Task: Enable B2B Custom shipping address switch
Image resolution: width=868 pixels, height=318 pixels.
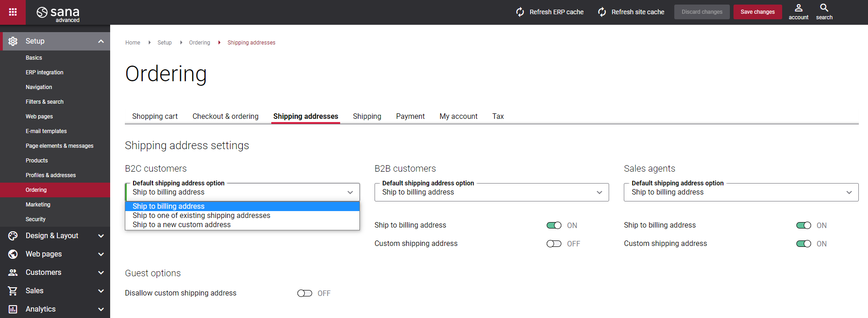Action: [x=554, y=244]
